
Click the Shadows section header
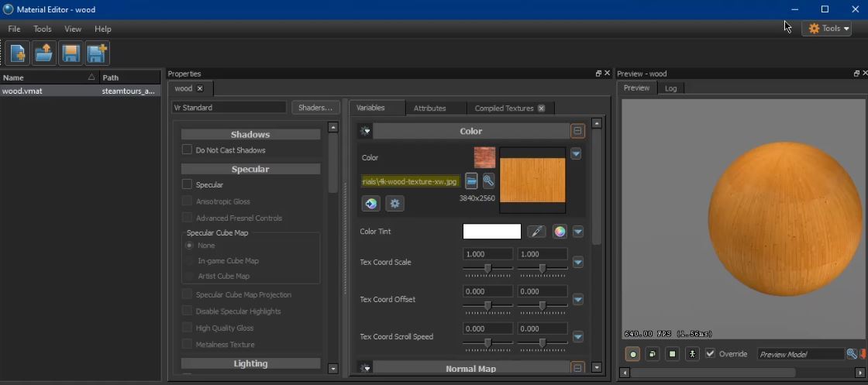click(x=250, y=135)
